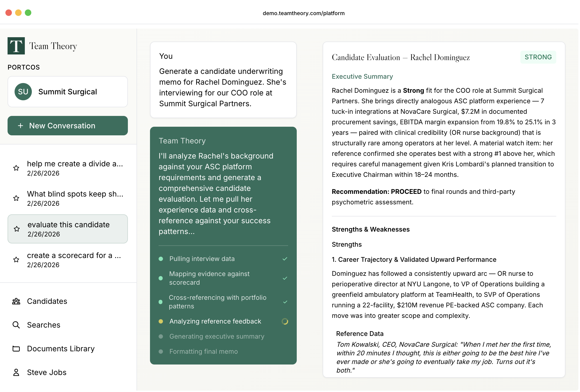This screenshot has height=392, width=580.
Task: Toggle star on 'evaluate this candidate'
Action: click(x=17, y=229)
